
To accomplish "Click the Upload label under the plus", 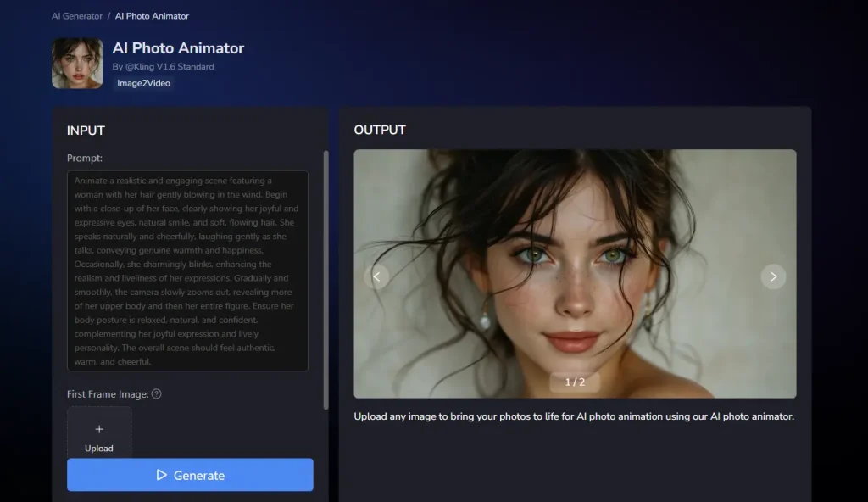I will pyautogui.click(x=99, y=449).
